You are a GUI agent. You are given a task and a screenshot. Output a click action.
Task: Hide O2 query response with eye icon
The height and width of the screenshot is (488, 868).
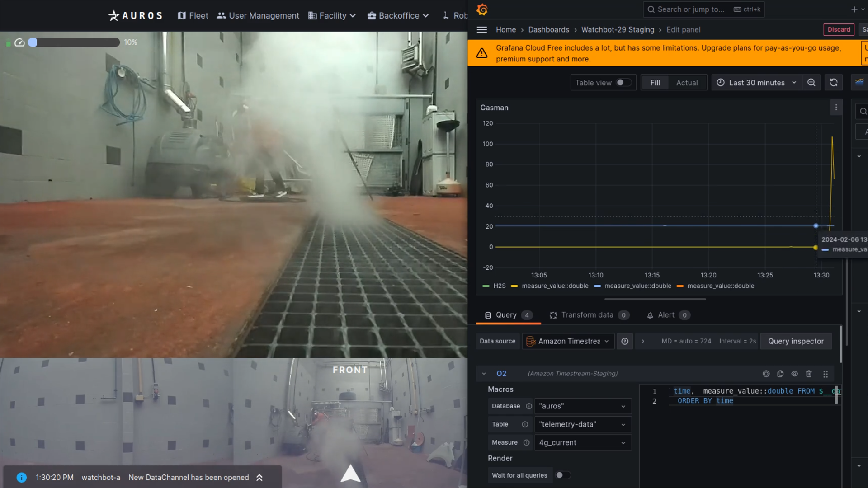[794, 374]
